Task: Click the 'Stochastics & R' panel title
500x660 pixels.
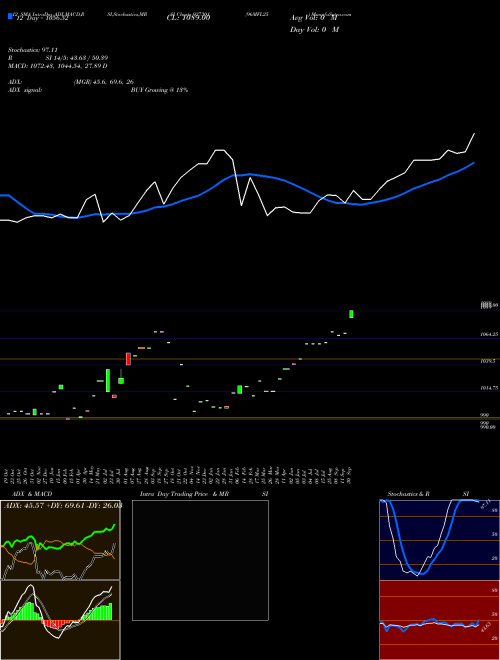Action: pyautogui.click(x=409, y=494)
